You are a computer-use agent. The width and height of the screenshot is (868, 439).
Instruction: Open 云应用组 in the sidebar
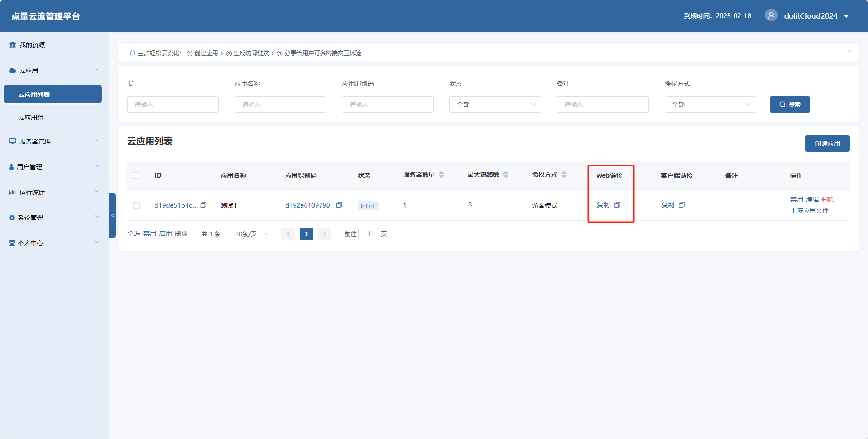31,117
